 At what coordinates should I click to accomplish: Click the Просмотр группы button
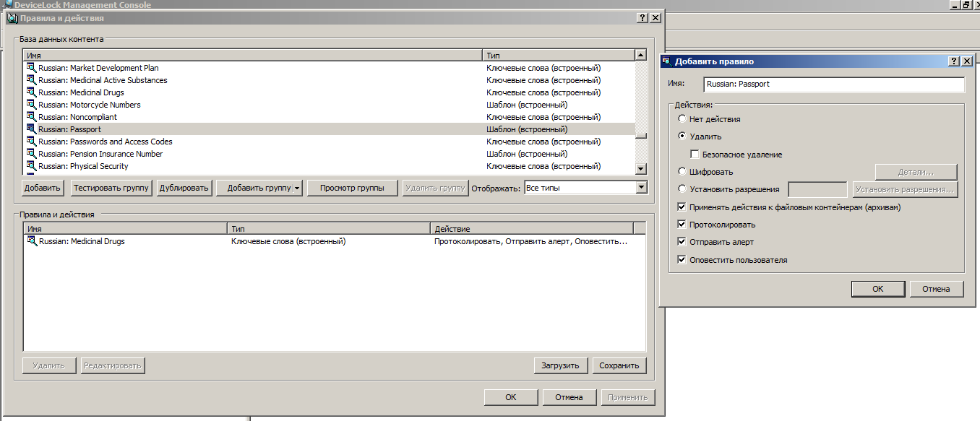pos(353,188)
